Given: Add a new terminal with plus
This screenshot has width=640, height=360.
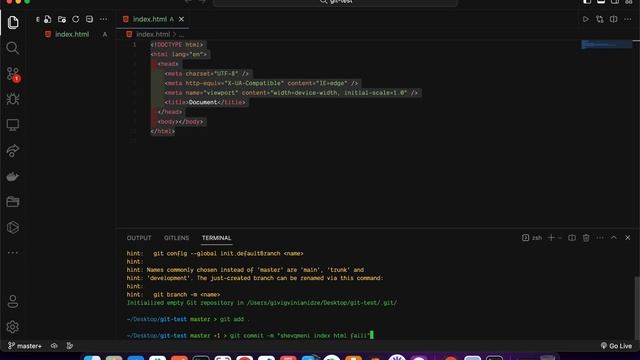Looking at the screenshot, I should 551,238.
